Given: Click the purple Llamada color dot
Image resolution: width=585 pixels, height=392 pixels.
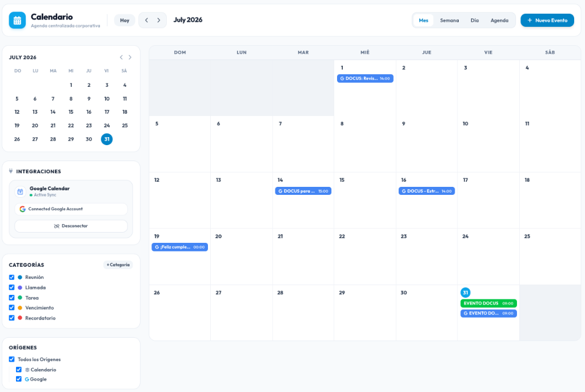Looking at the screenshot, I should pyautogui.click(x=20, y=287).
